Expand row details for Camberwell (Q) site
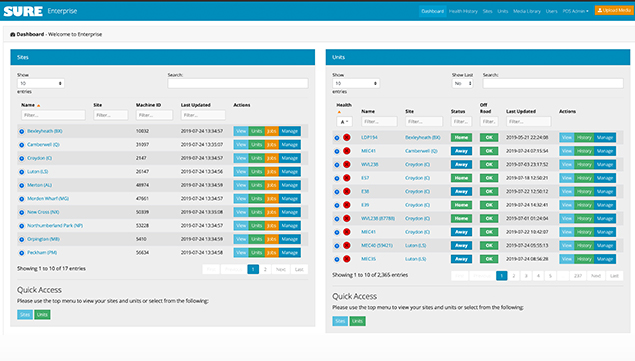635x361 pixels. point(22,145)
